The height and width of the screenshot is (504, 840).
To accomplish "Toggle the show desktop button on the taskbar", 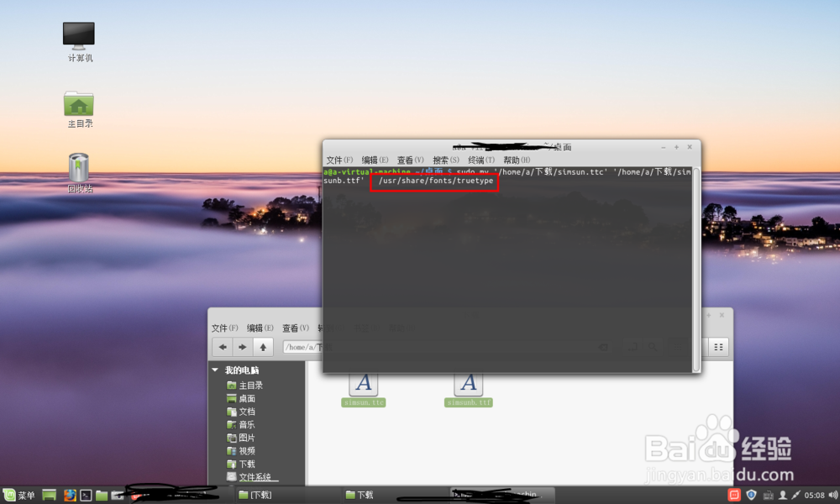I will coord(48,495).
